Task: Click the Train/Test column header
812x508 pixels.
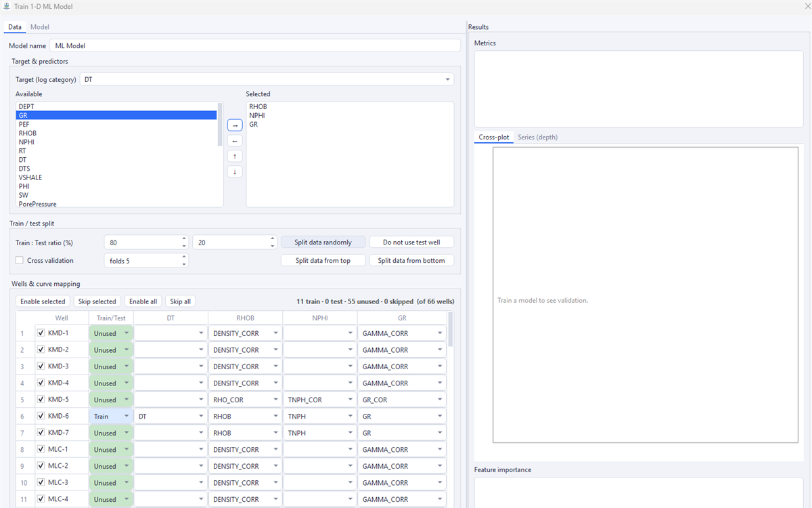Action: point(111,318)
